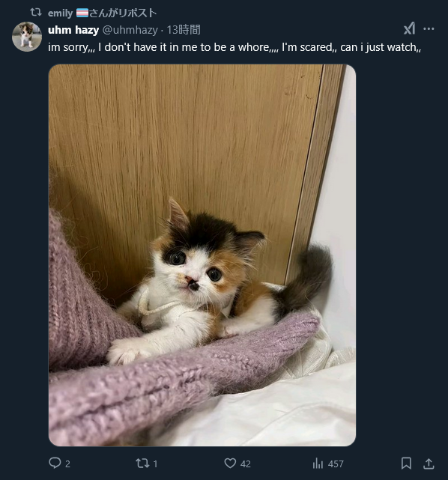Click the reply count 2
The width and height of the screenshot is (448, 480).
67,464
